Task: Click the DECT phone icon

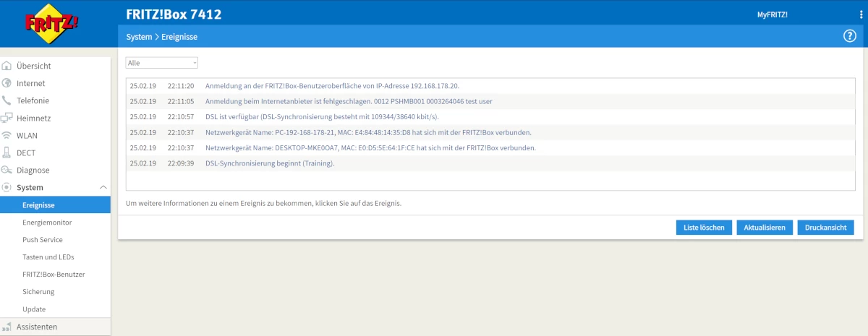Action: [7, 152]
